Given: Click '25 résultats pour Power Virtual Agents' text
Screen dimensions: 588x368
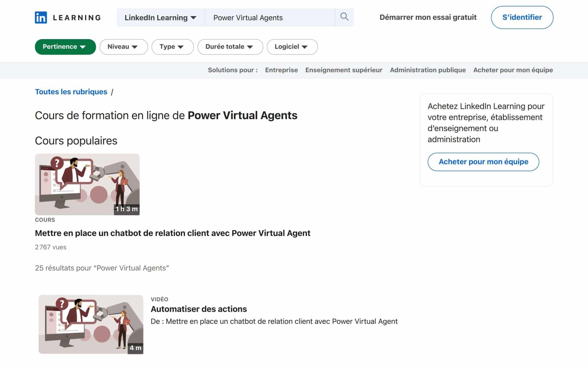Looking at the screenshot, I should [102, 268].
